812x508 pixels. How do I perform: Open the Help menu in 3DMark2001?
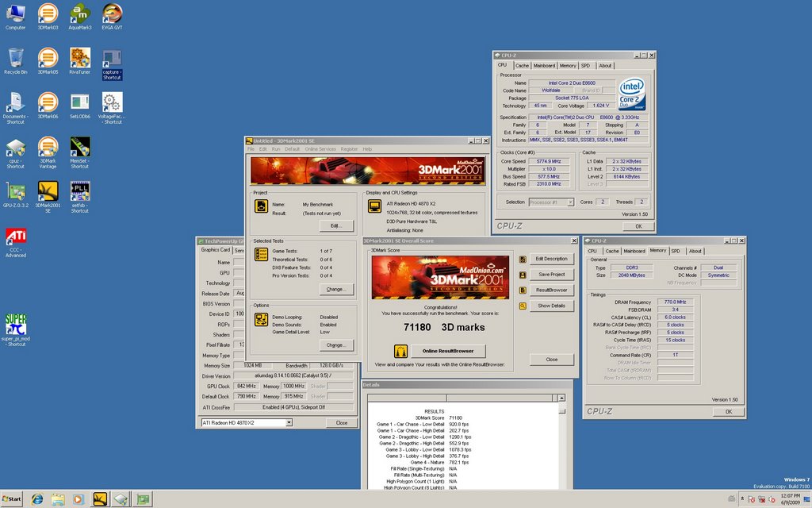(x=367, y=149)
